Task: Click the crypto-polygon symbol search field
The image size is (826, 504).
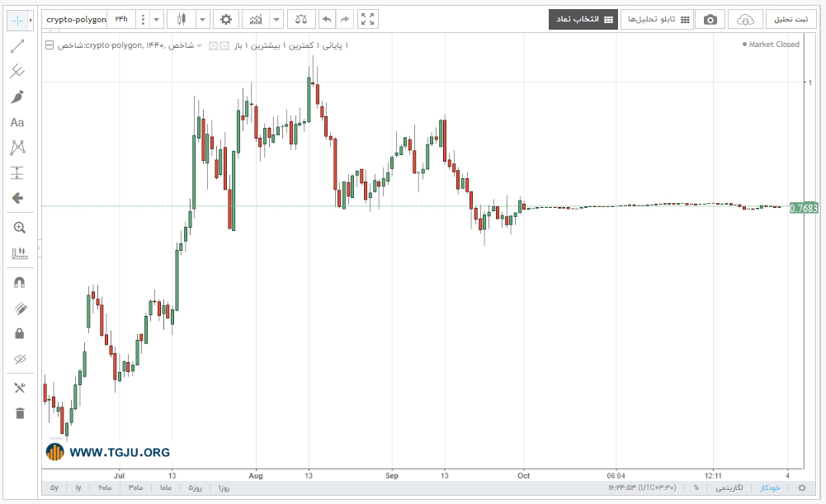Action: pyautogui.click(x=75, y=20)
